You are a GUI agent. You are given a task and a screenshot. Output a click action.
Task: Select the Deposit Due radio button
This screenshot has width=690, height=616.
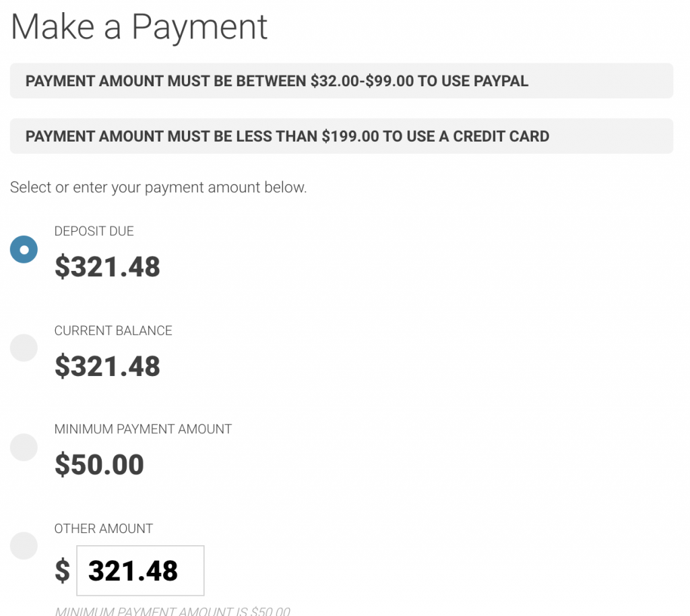[x=24, y=249]
